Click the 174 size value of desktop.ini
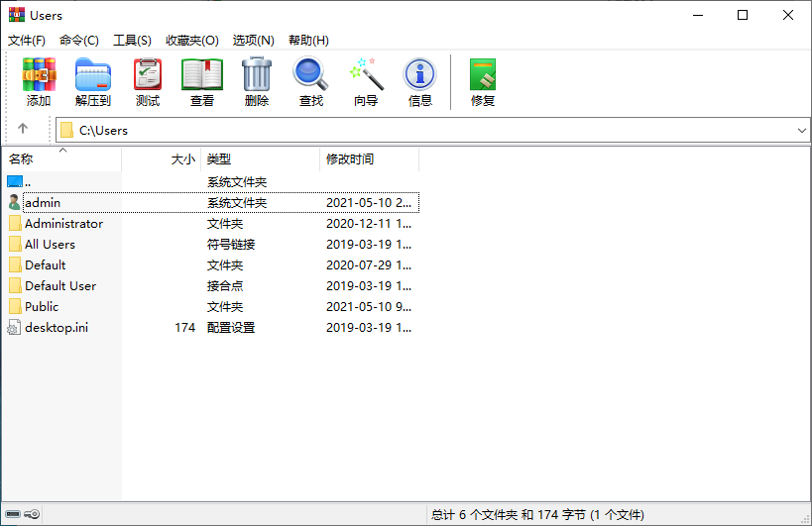Viewport: 812px width, 526px height. (x=184, y=328)
